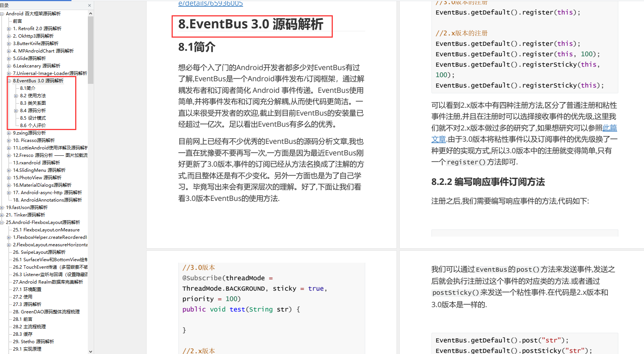Image resolution: width=644 pixels, height=354 pixels.
Task: Collapse the Android 百大框架源码解析 root node
Action: 2,14
